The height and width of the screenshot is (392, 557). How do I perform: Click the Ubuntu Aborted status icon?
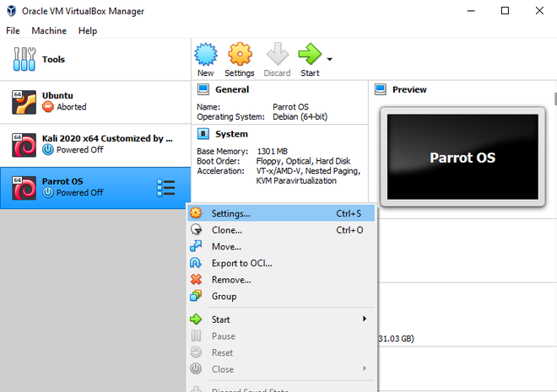(48, 107)
